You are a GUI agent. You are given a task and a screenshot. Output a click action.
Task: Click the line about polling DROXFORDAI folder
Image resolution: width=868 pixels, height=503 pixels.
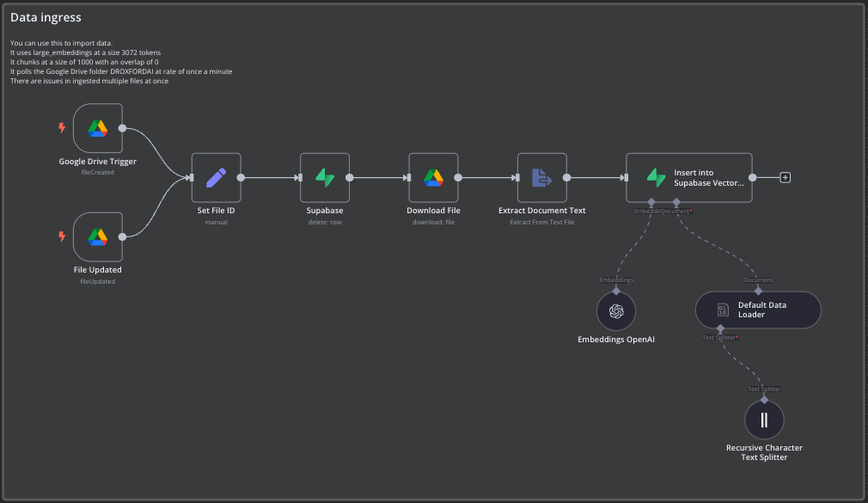121,71
